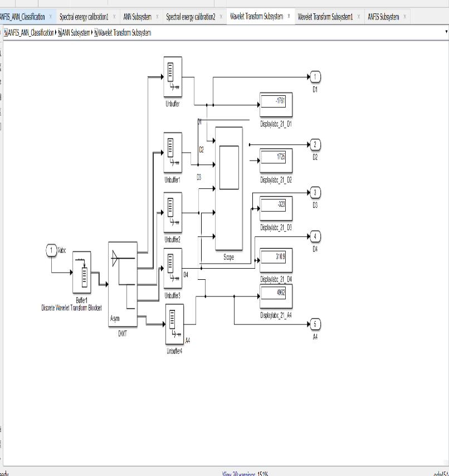The height and width of the screenshot is (476, 449).
Task: Select Displayabc_21_D1 display block
Action: (276, 105)
